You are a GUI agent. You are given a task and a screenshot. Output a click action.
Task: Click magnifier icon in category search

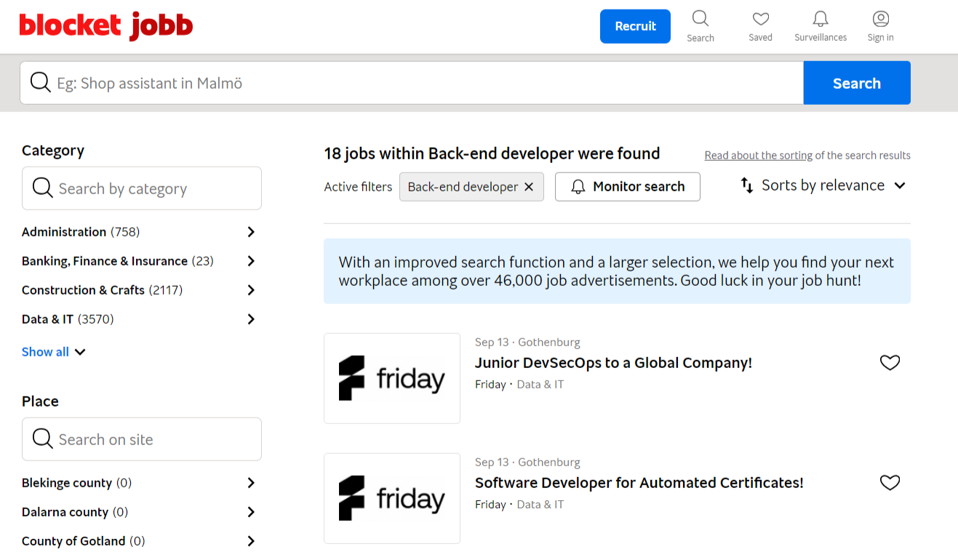(x=43, y=188)
